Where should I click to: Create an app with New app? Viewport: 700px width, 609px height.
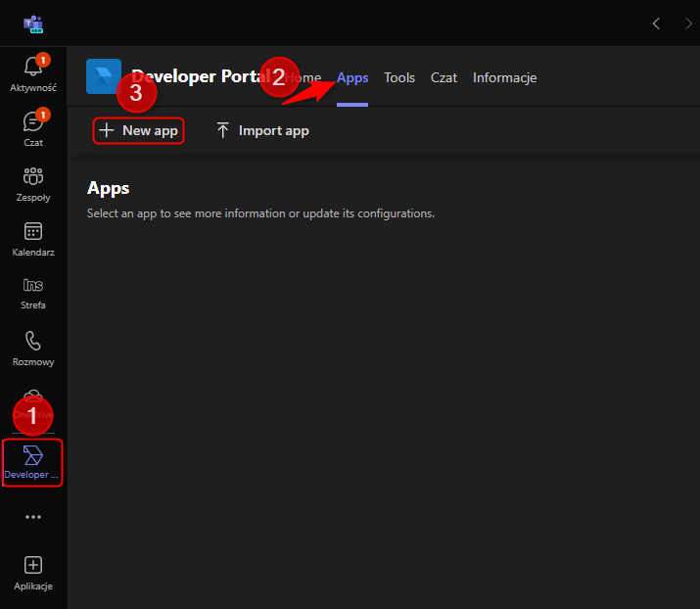139,130
